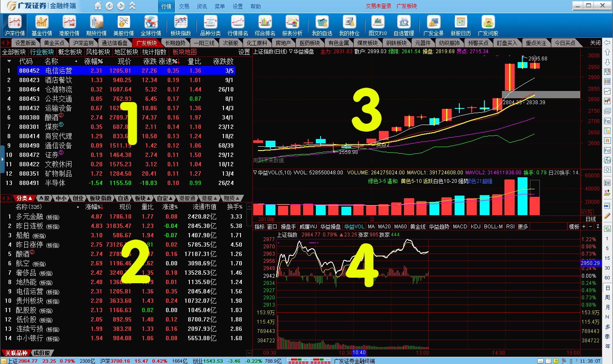
Task: Go to home via title bar house icon
Action: (98, 6)
